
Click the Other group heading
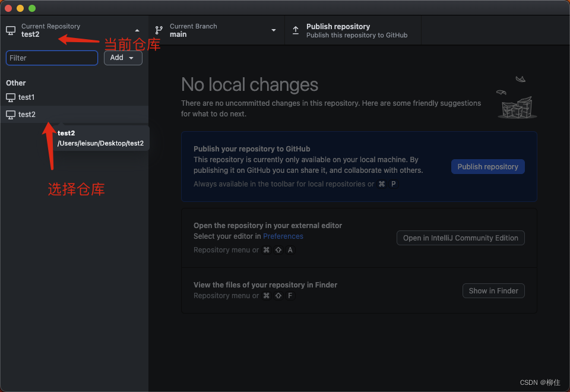(x=16, y=83)
